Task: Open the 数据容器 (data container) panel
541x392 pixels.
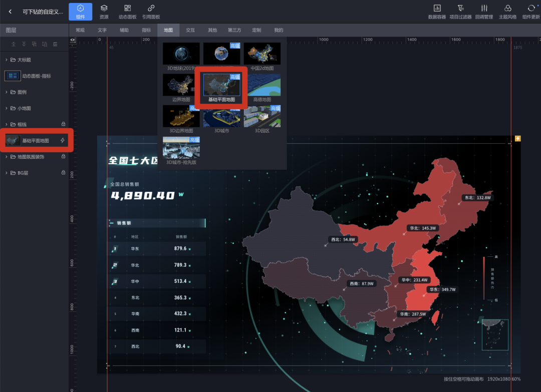Action: point(437,11)
